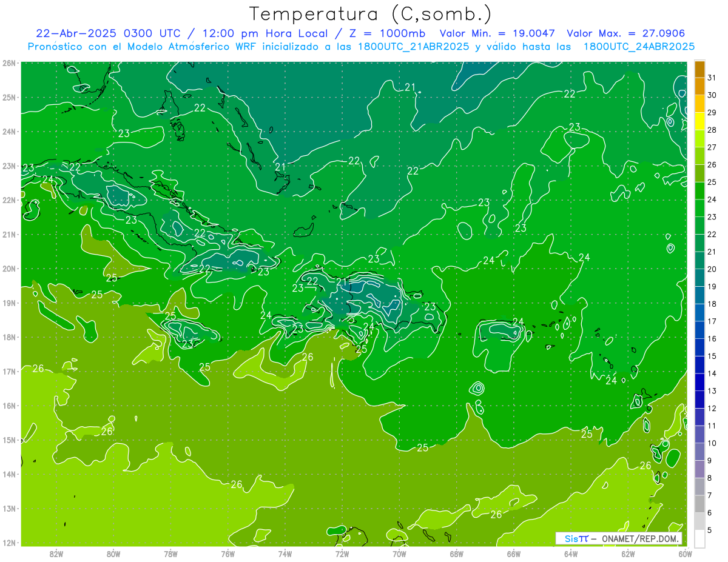This screenshot has width=728, height=562.
Task: Click the '70W' longitude axis label
Action: [399, 554]
